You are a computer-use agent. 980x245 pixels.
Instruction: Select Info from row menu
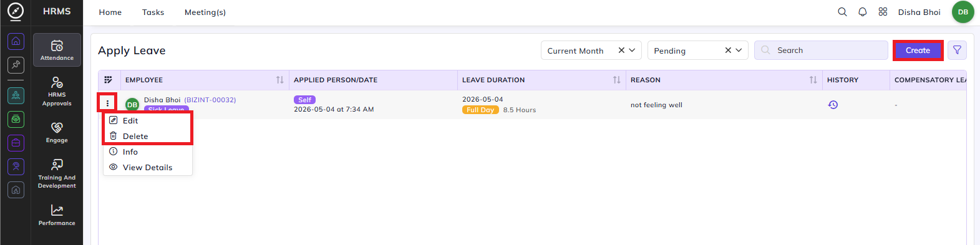[147, 151]
